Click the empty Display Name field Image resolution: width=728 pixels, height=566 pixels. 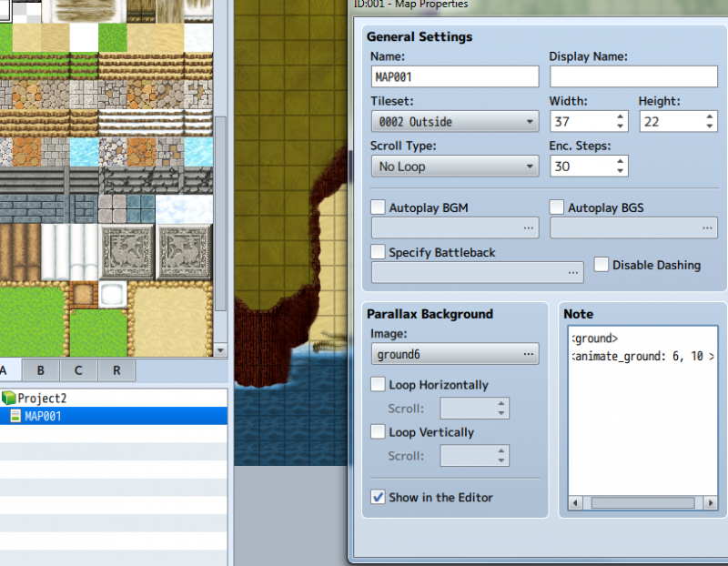(633, 76)
